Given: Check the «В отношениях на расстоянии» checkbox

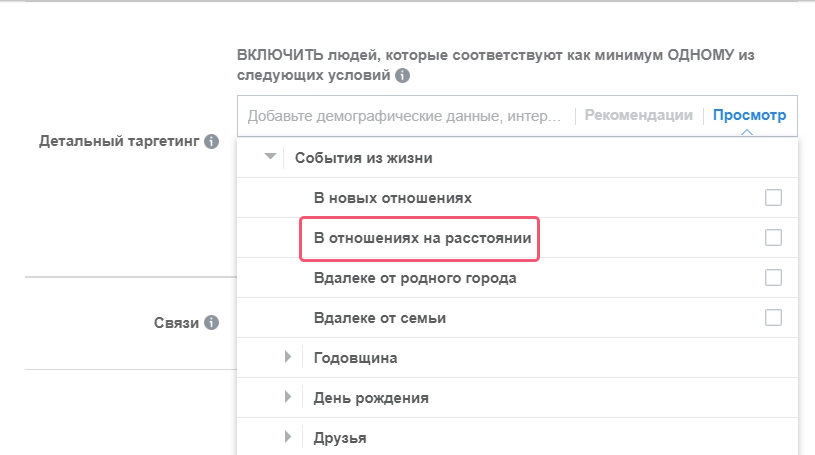Looking at the screenshot, I should click(x=773, y=238).
